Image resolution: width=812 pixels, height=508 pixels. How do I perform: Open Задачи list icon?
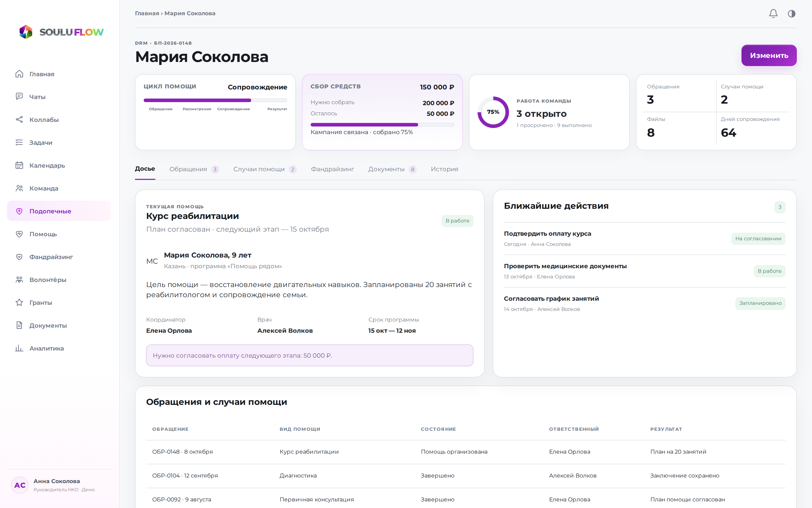click(19, 142)
